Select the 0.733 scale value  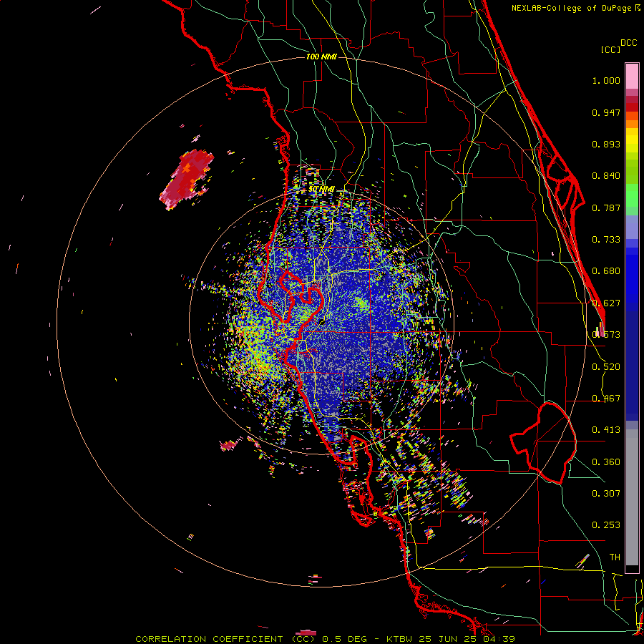click(x=606, y=240)
